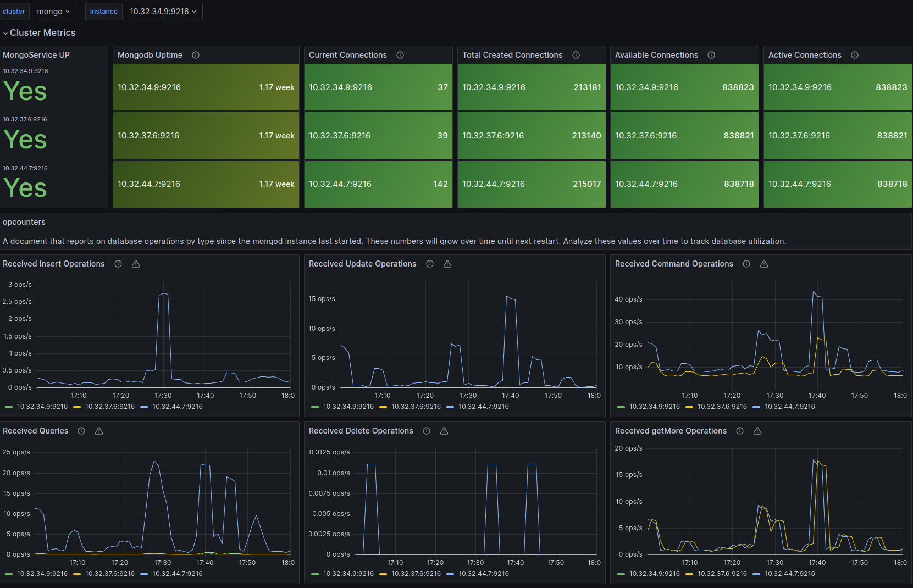The width and height of the screenshot is (913, 588).
Task: Click Available Connections info icon
Action: click(x=711, y=55)
